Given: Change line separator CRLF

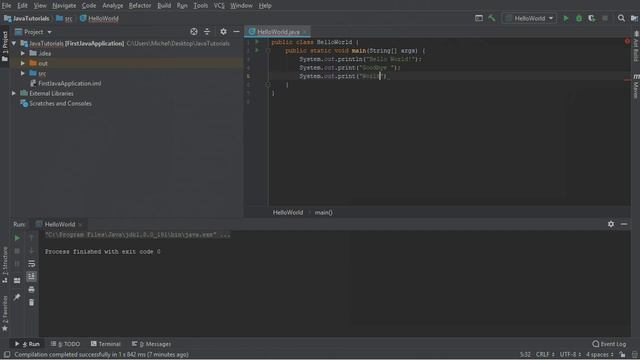Looking at the screenshot, I should [545, 354].
